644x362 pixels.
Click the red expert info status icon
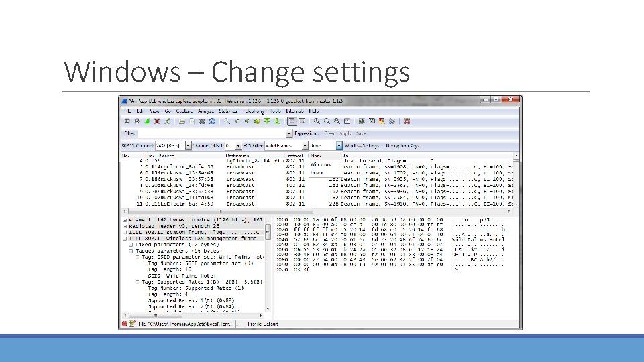[x=125, y=324]
